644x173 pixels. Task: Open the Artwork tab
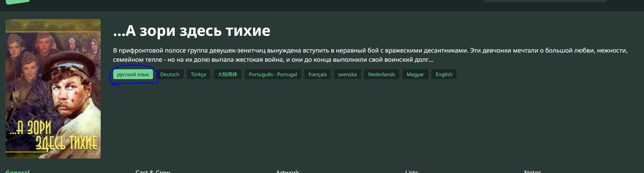click(288, 171)
